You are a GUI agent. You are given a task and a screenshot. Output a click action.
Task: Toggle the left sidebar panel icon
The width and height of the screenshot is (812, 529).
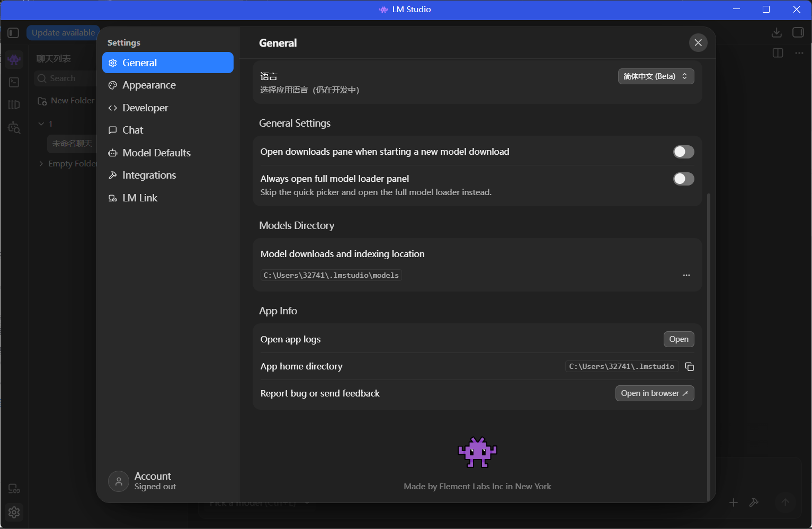coord(13,33)
